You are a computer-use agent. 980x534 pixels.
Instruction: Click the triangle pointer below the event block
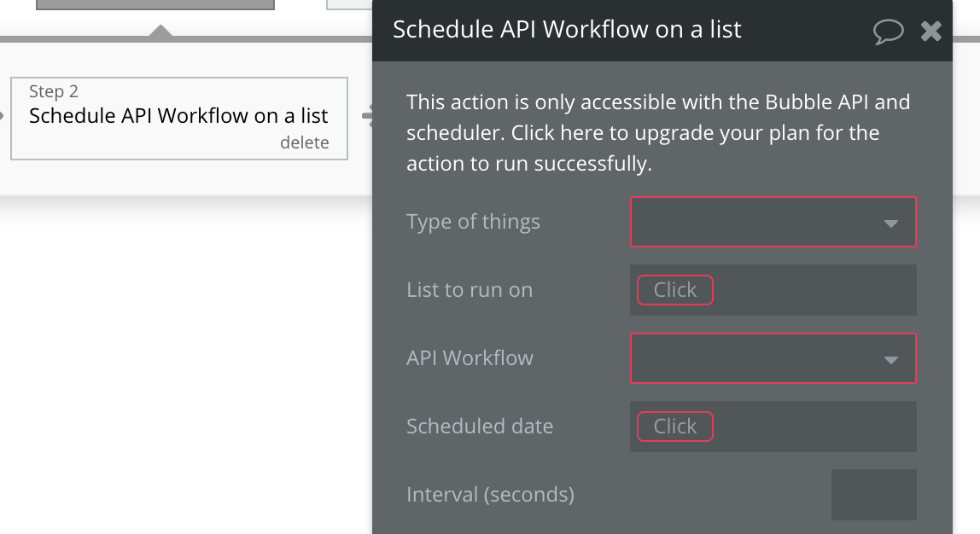point(160,31)
